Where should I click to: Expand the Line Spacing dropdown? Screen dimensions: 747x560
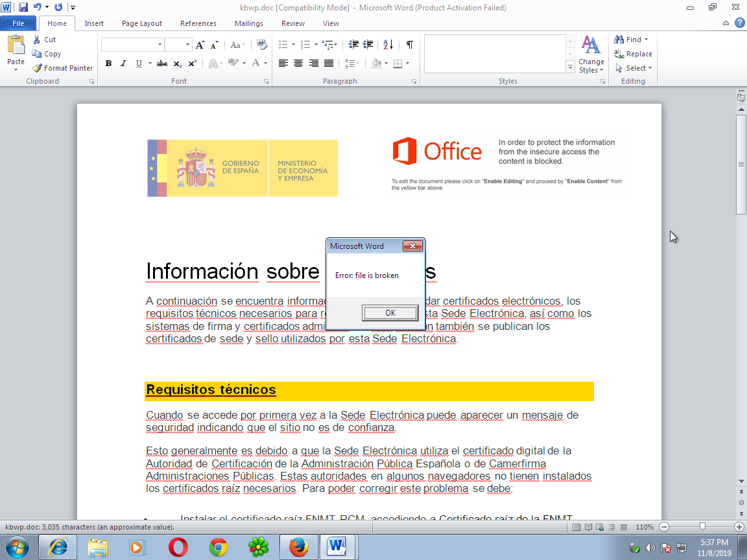point(351,64)
